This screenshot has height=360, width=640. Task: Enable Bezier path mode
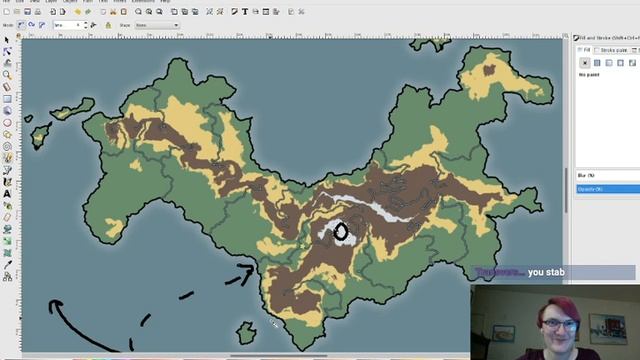tap(21, 25)
